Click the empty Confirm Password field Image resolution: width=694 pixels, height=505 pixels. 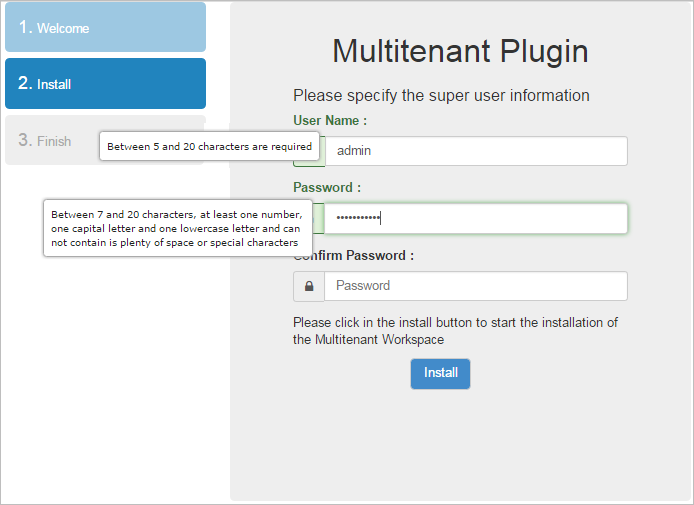coord(476,286)
